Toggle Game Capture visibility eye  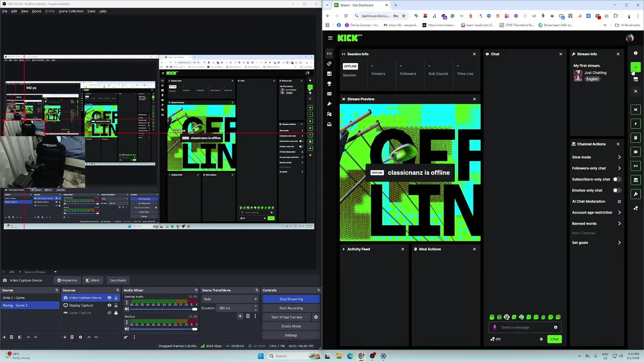point(109,313)
